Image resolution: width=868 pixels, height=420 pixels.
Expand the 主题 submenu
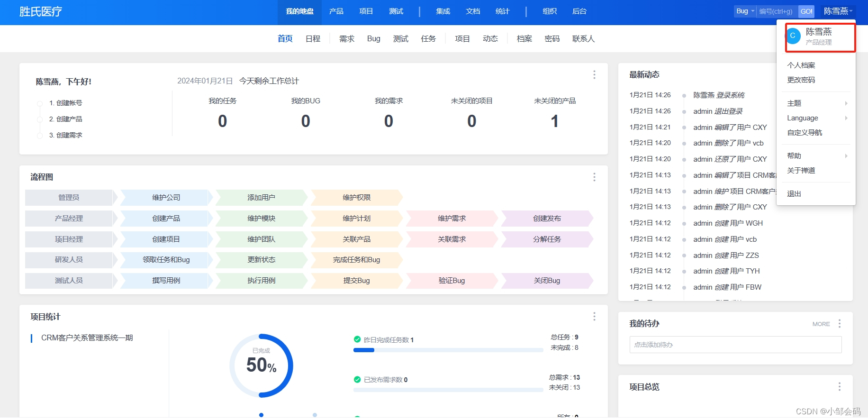(x=817, y=103)
